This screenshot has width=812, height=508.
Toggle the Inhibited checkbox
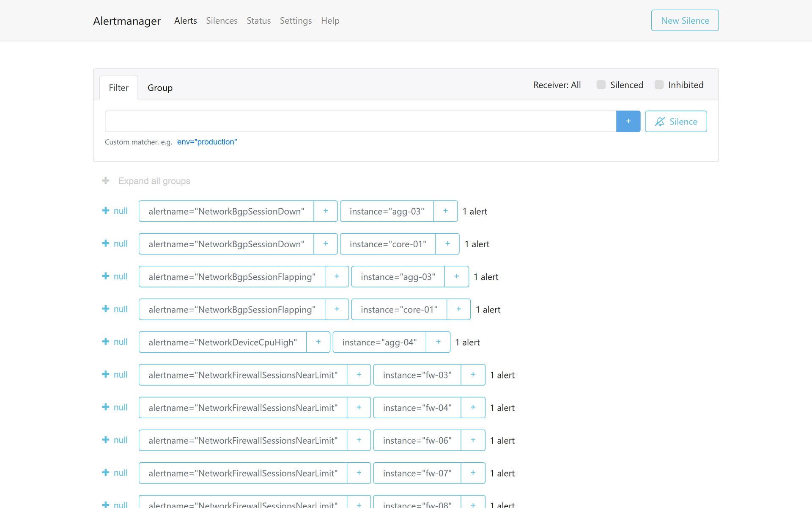659,85
